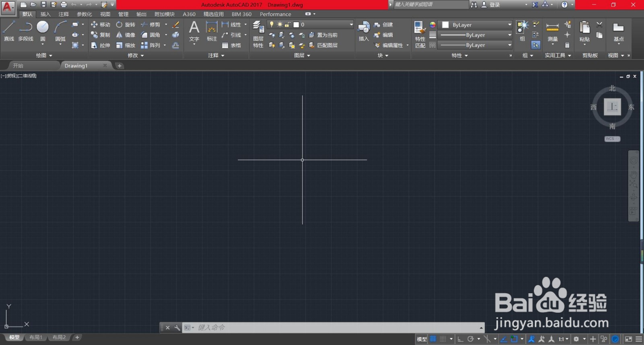Toggle annotation visibility in status bar
The image size is (644, 345).
pyautogui.click(x=532, y=339)
